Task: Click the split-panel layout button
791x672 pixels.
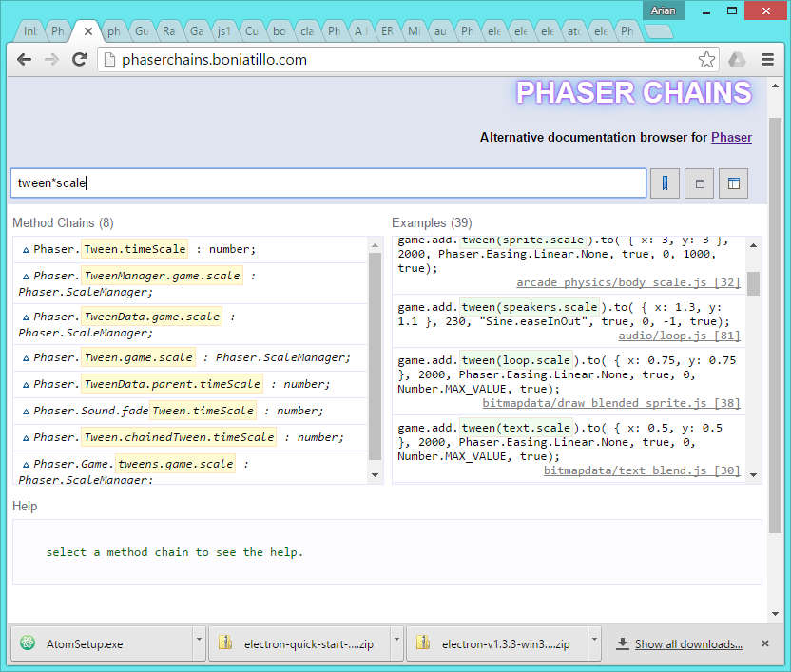Action: tap(734, 183)
